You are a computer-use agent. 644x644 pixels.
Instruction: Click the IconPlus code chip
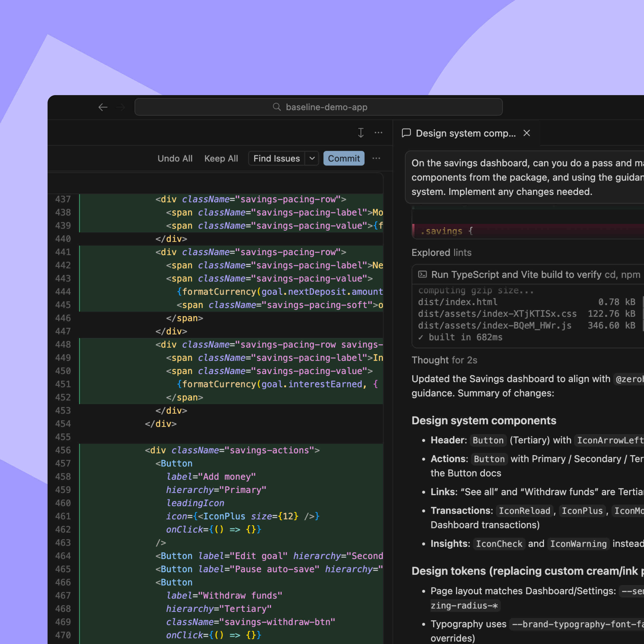point(582,511)
